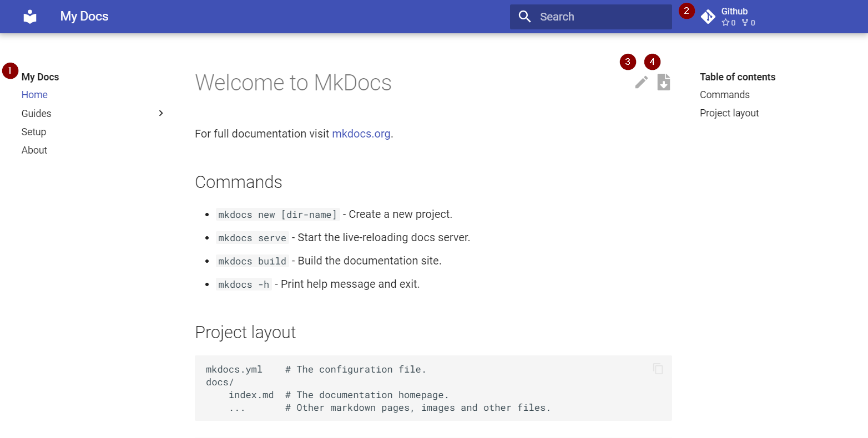Click the Git repository icon
This screenshot has height=438, width=868.
click(708, 17)
